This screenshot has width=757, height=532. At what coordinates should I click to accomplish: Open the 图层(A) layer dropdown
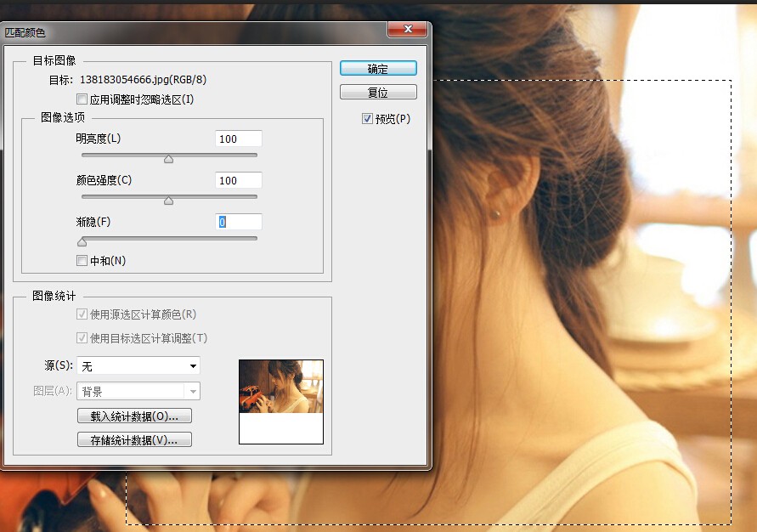(138, 391)
